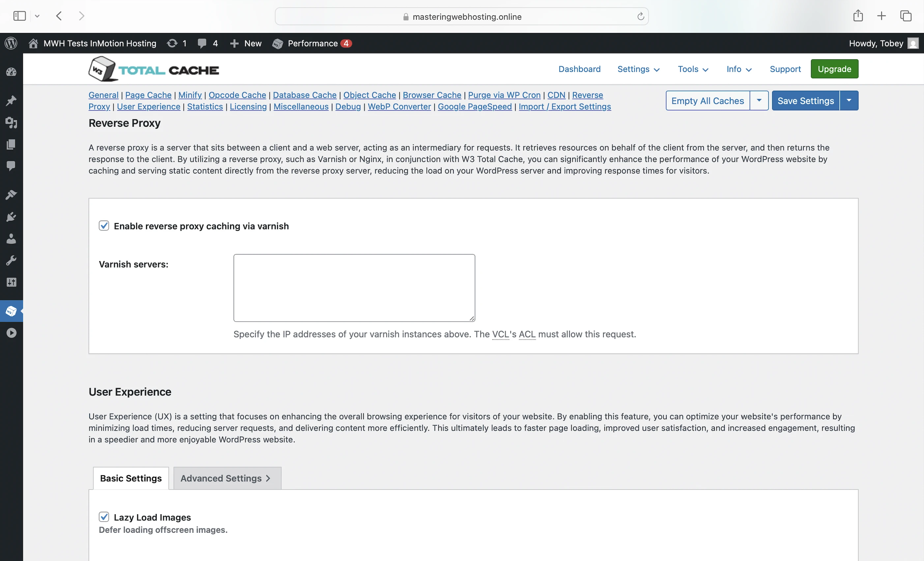
Task: Expand the Empty All Caches dropdown arrow
Action: pos(759,100)
